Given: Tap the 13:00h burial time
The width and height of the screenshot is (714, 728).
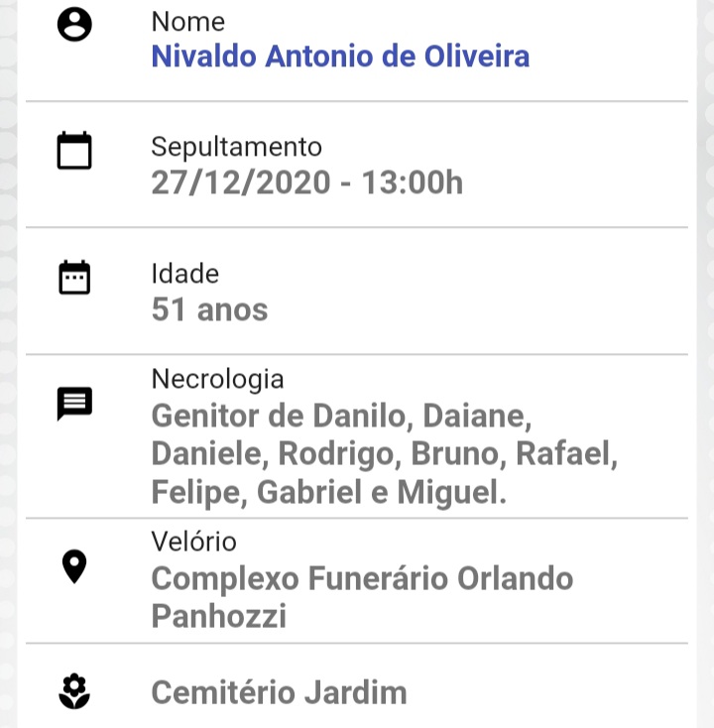Looking at the screenshot, I should tap(412, 182).
